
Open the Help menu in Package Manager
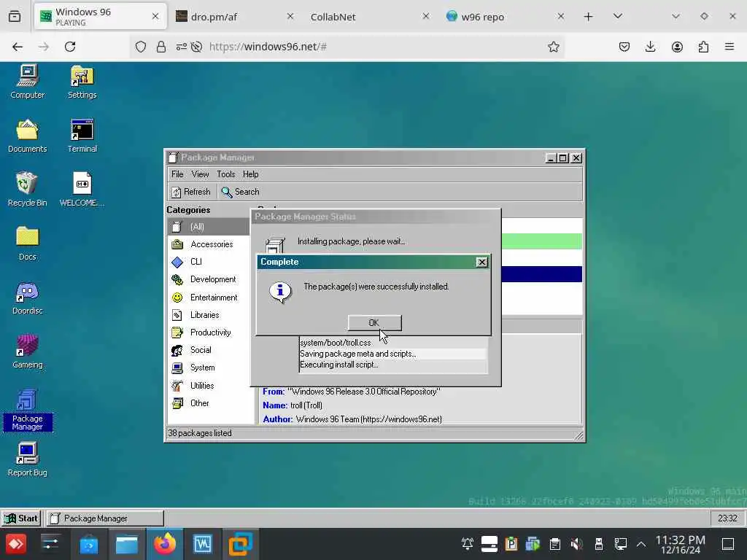tap(251, 174)
